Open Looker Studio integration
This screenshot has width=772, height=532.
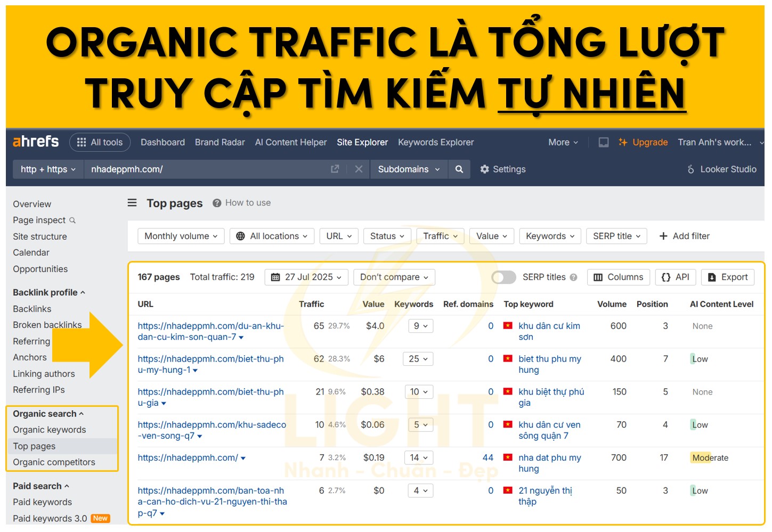tap(722, 169)
